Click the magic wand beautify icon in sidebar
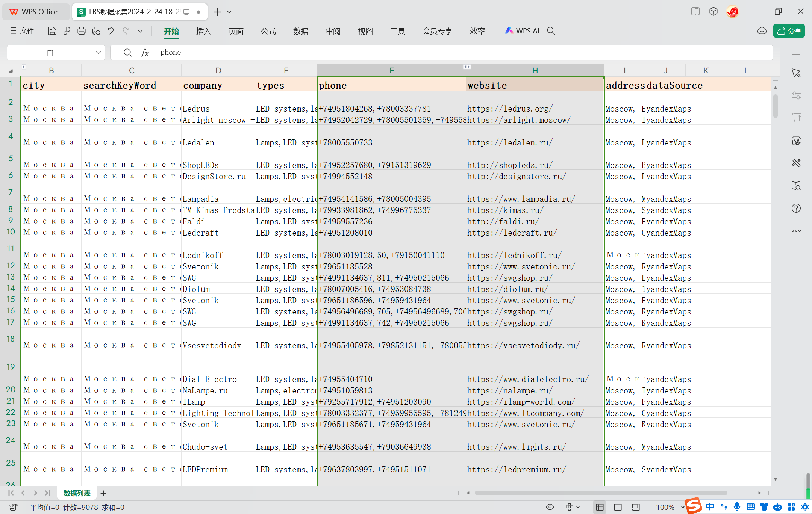This screenshot has width=812, height=514. (x=796, y=163)
